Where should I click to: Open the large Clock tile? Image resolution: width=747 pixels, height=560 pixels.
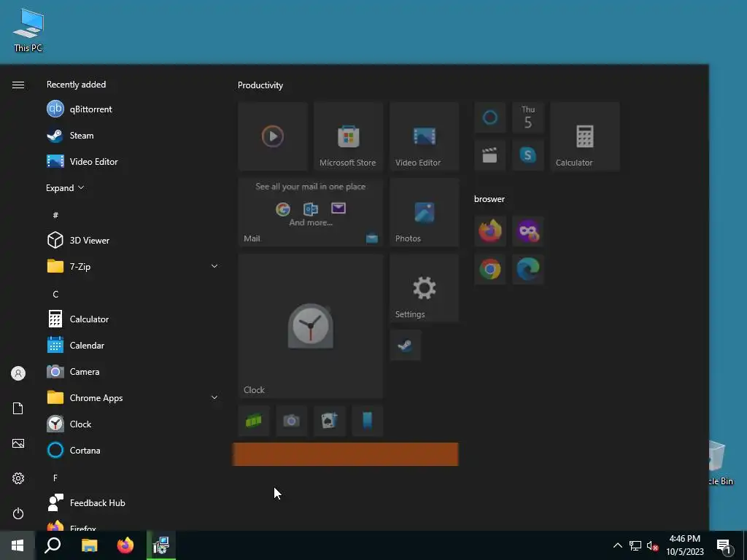tap(310, 326)
